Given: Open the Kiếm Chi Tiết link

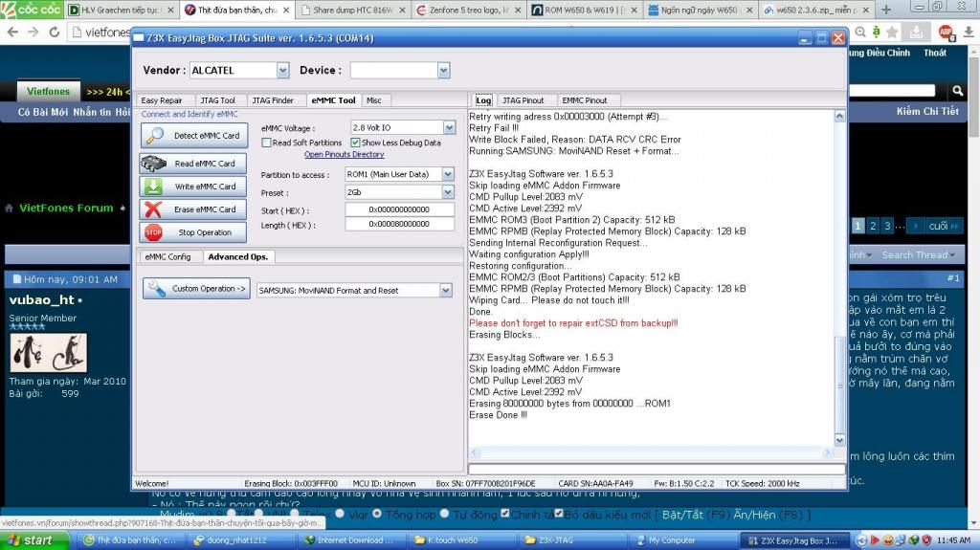Looking at the screenshot, I should 927,111.
